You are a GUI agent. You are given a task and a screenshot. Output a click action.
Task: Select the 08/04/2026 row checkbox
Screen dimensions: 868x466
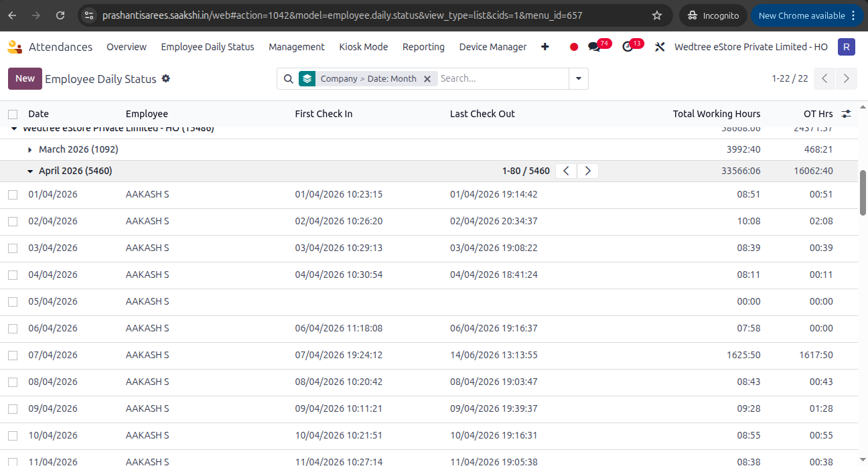pos(13,382)
